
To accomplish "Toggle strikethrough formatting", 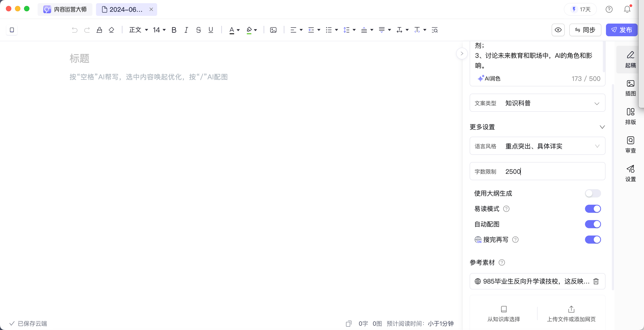I will click(x=199, y=30).
